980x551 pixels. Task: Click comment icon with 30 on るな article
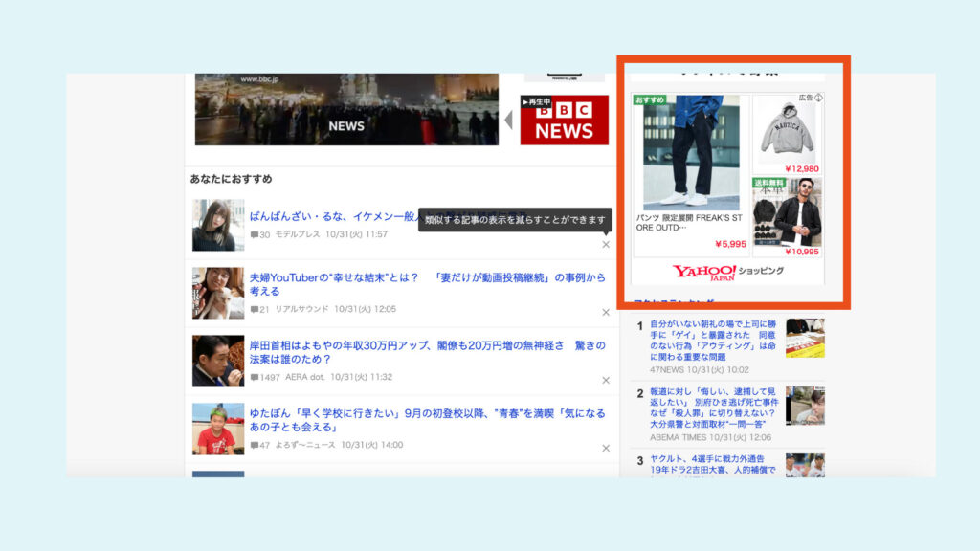coord(255,235)
